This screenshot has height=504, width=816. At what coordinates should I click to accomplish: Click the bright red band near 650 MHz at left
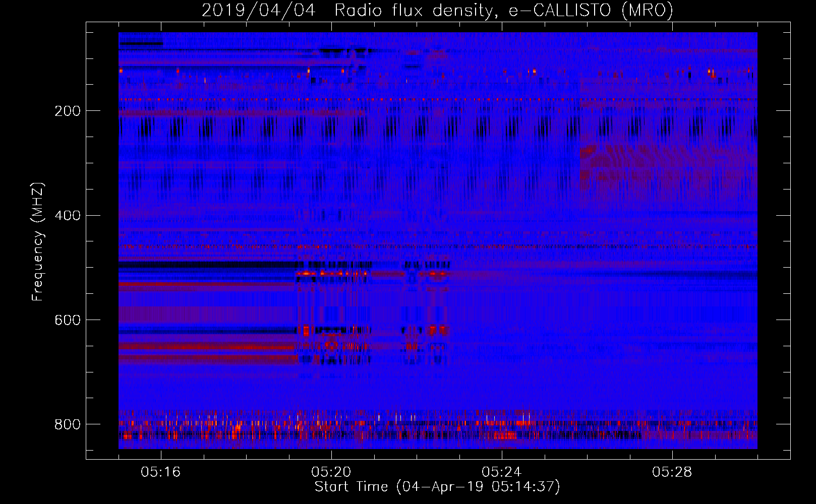coord(207,347)
